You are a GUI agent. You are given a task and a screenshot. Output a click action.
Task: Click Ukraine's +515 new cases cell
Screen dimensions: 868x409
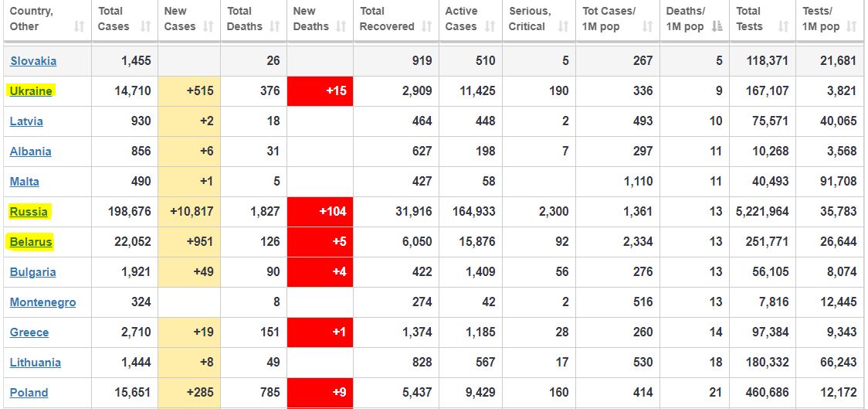click(x=189, y=91)
